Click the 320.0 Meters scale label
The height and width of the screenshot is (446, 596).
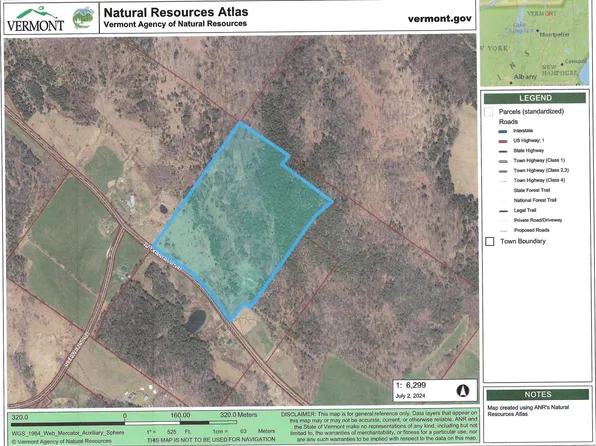(238, 415)
